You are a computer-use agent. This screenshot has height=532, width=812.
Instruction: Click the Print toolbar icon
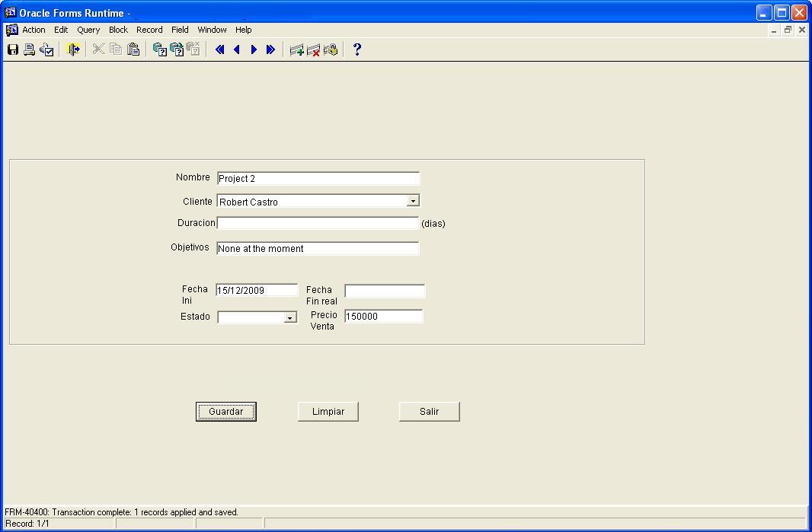[29, 49]
